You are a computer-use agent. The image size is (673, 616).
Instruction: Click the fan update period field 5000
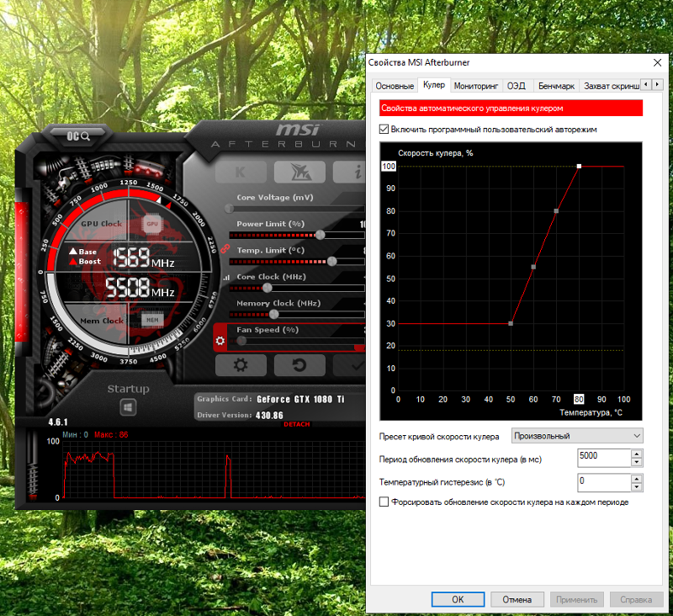tap(604, 458)
